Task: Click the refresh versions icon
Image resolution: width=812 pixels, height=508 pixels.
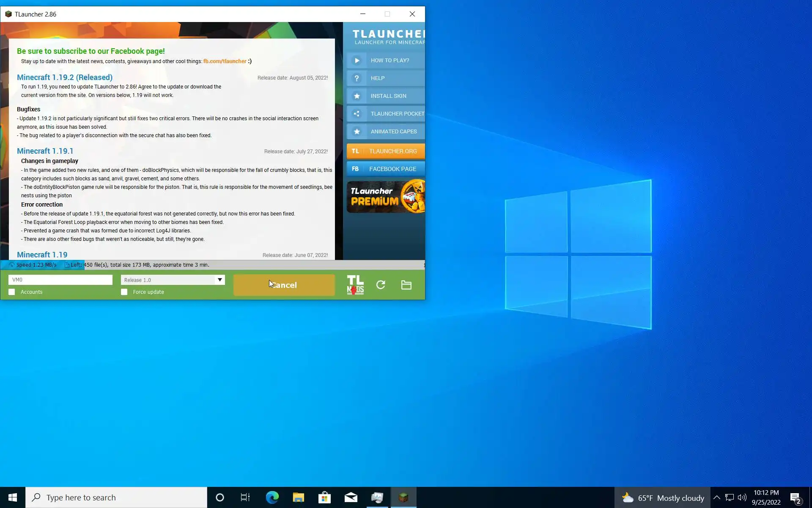Action: click(x=381, y=285)
